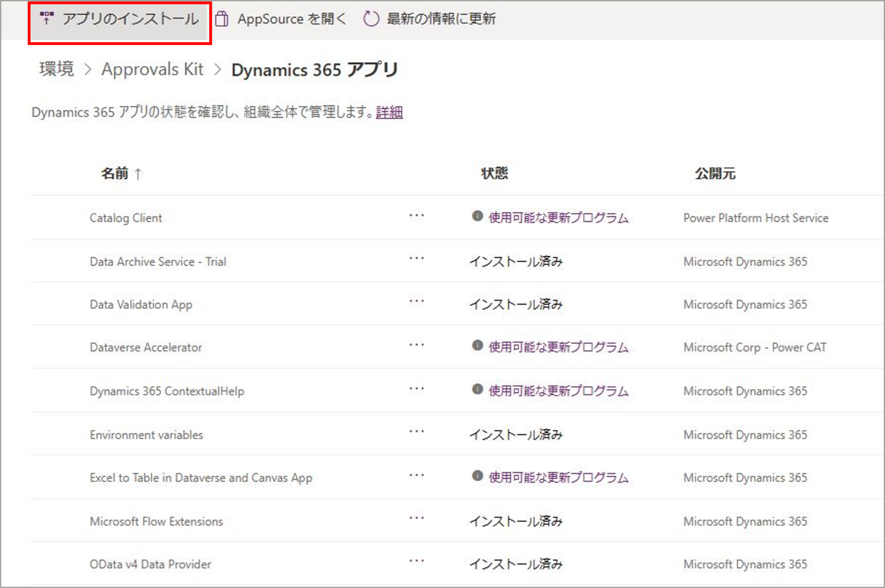885x588 pixels.
Task: Select the Excel to Table in Dataverse row
Action: coord(201,478)
